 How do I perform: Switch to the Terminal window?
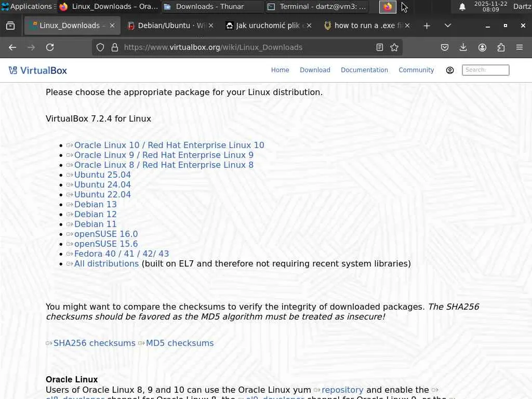tap(316, 6)
